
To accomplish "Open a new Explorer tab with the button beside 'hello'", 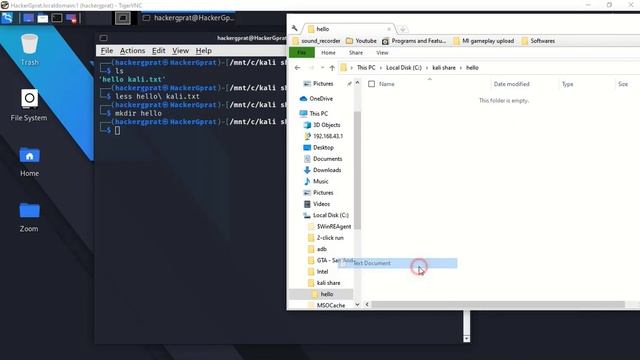I will (402, 29).
